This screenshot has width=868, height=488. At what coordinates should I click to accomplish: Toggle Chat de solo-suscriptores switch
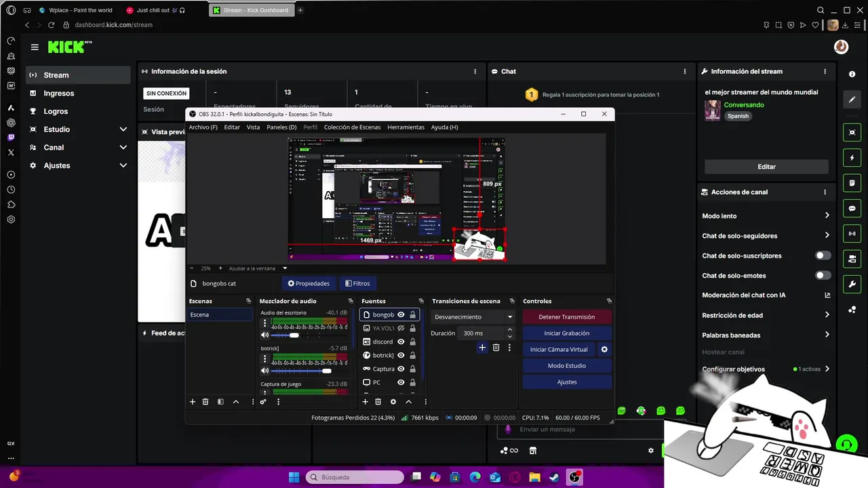coord(823,256)
